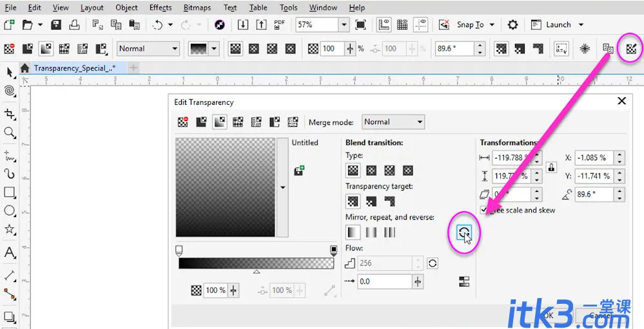Image resolution: width=644 pixels, height=329 pixels.
Task: Click No transparency icon on property bar
Action: click(x=9, y=49)
